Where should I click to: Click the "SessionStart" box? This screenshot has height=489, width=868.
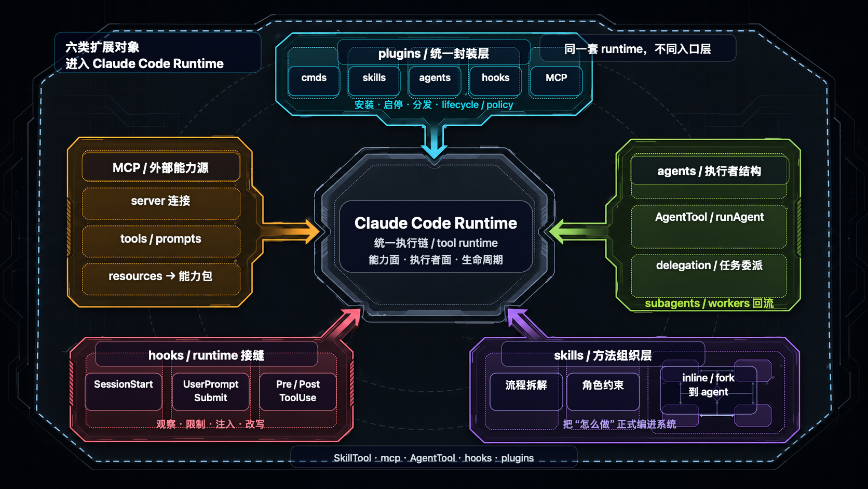tap(124, 391)
